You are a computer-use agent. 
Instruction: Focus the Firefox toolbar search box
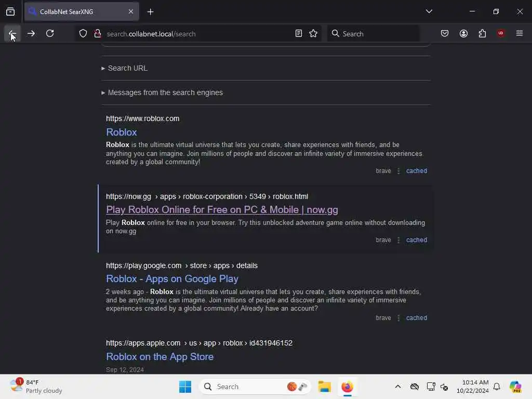[x=373, y=34]
